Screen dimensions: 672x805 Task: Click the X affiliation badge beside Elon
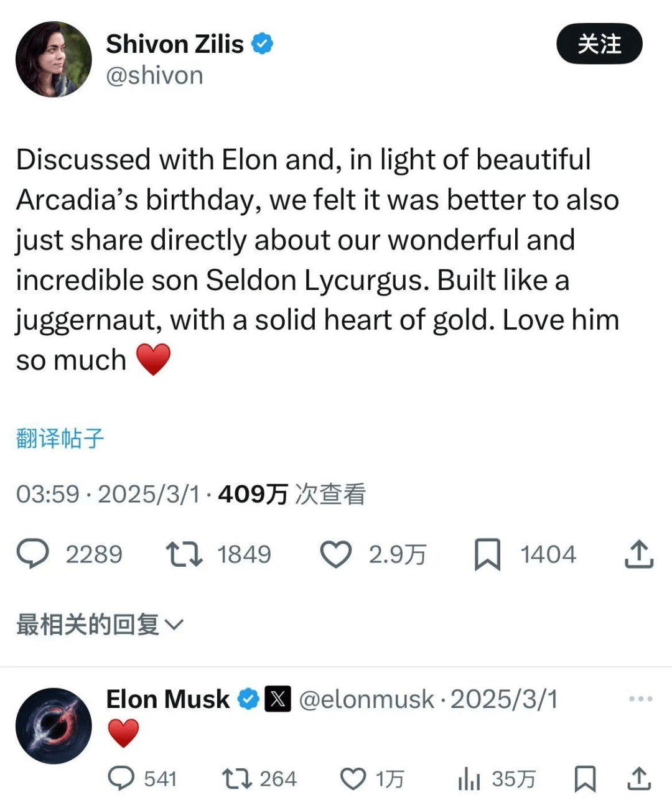278,699
